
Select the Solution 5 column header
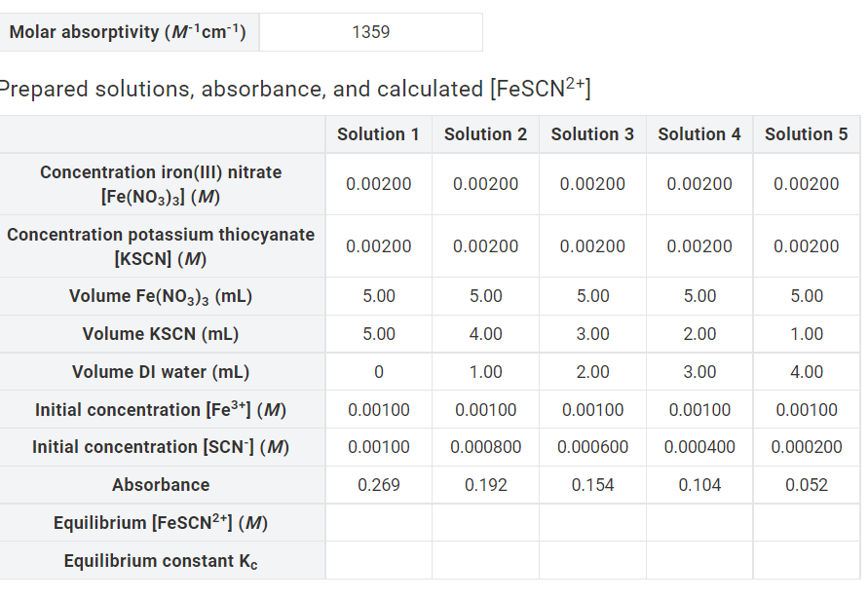(x=806, y=133)
